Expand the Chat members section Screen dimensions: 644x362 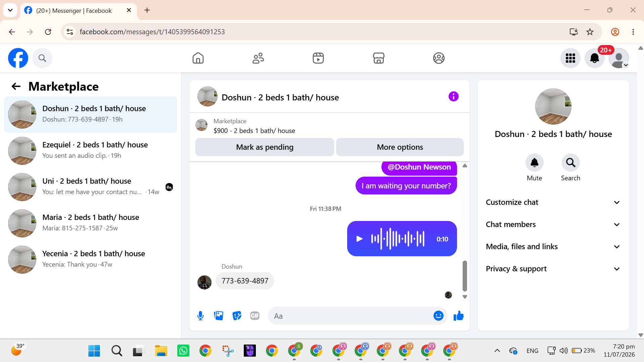(x=553, y=224)
